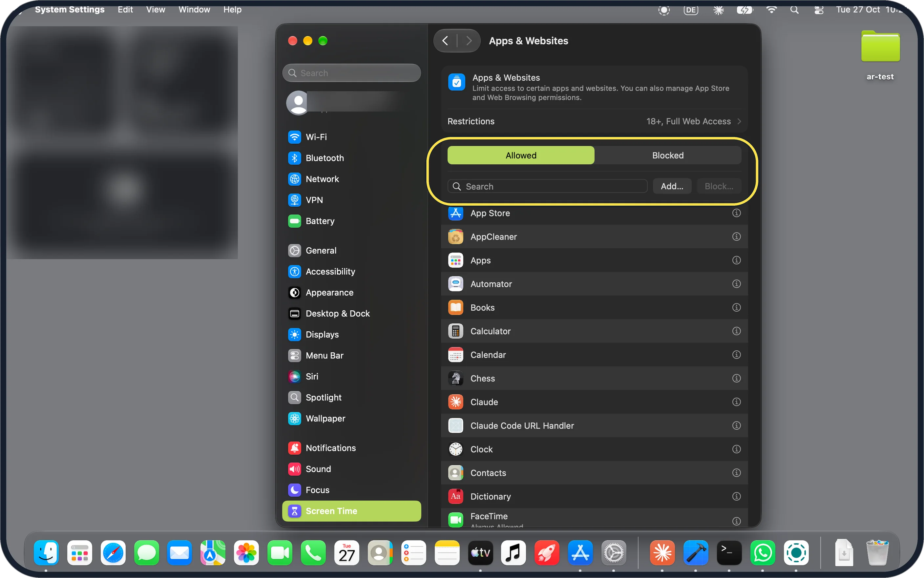This screenshot has height=578, width=924.
Task: Show info for Dictionary row
Action: point(736,497)
